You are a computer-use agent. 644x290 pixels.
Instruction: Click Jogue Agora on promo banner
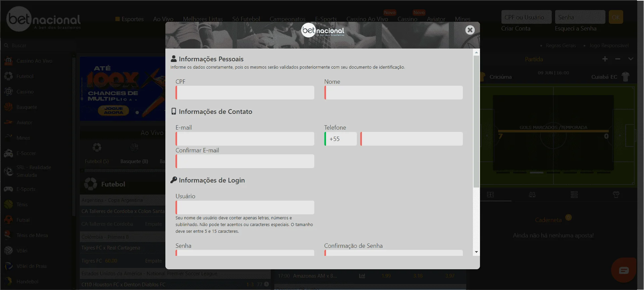click(x=114, y=111)
